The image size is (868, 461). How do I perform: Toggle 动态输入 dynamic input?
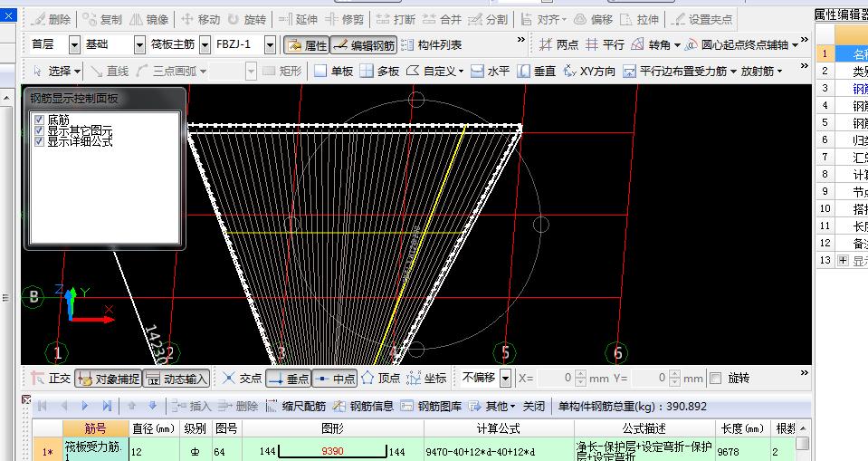(x=176, y=379)
